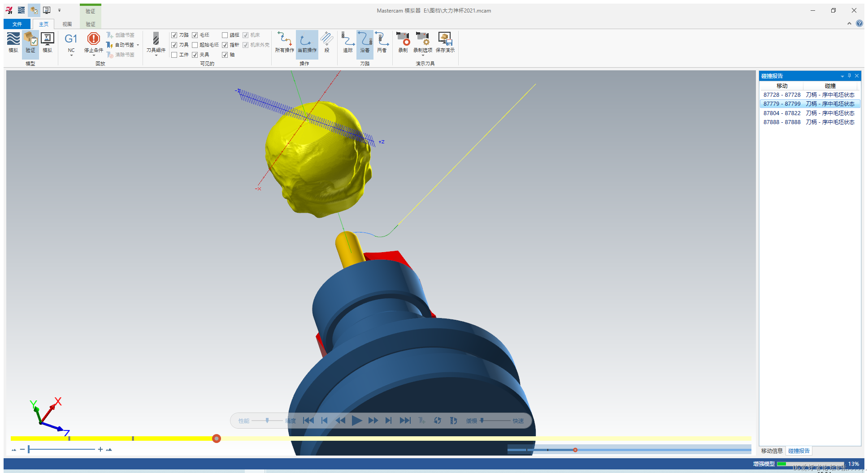Close the 碰撞报告 collision report panel
868x473 pixels.
click(857, 76)
